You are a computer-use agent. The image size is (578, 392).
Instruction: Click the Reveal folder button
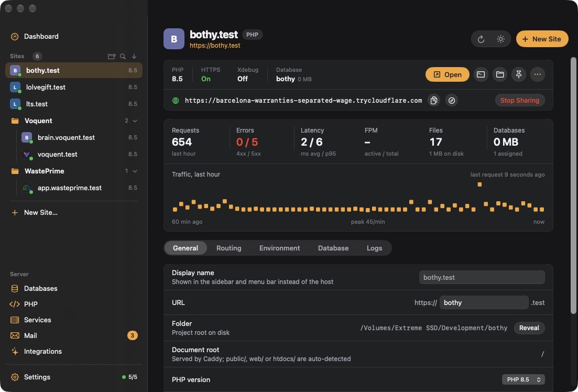tap(529, 328)
